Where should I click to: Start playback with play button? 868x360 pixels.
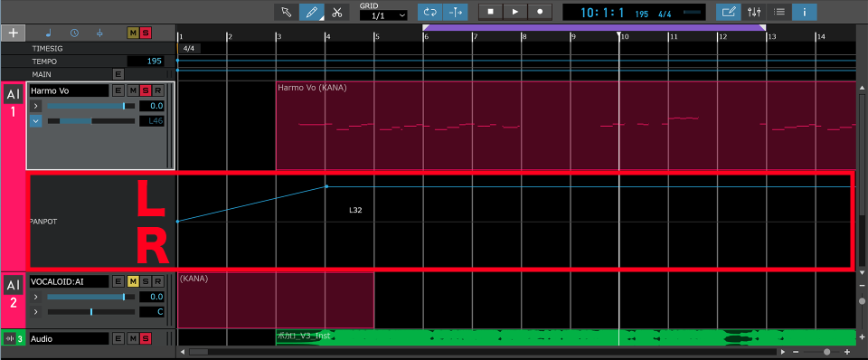click(515, 12)
